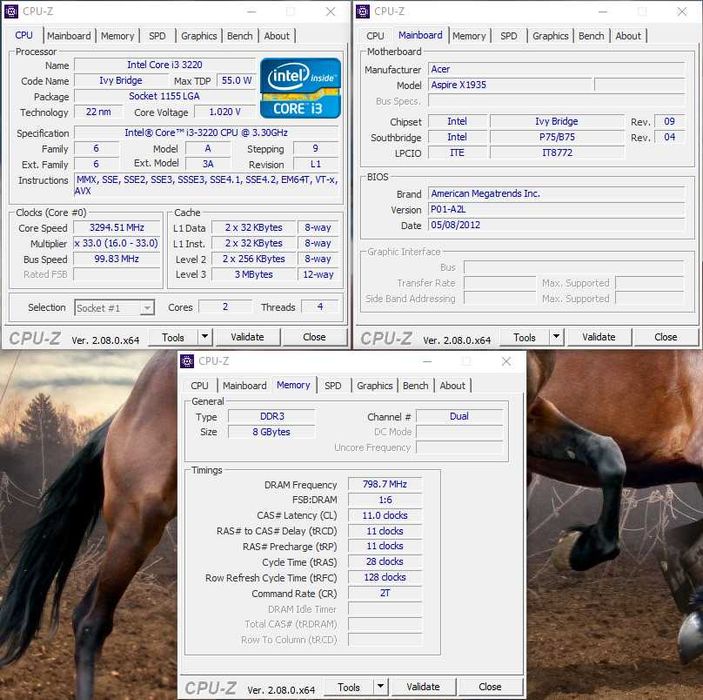
Task: Expand the Socket #1 selection dropdown
Action: 147,308
